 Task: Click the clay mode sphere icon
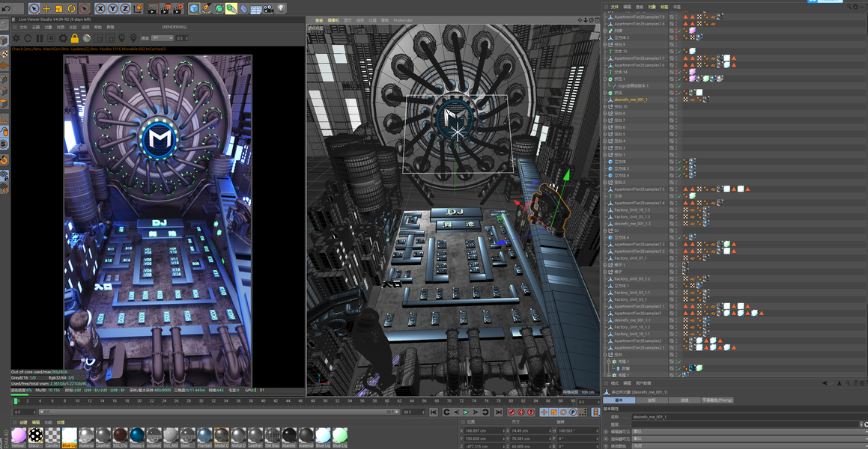pos(86,38)
